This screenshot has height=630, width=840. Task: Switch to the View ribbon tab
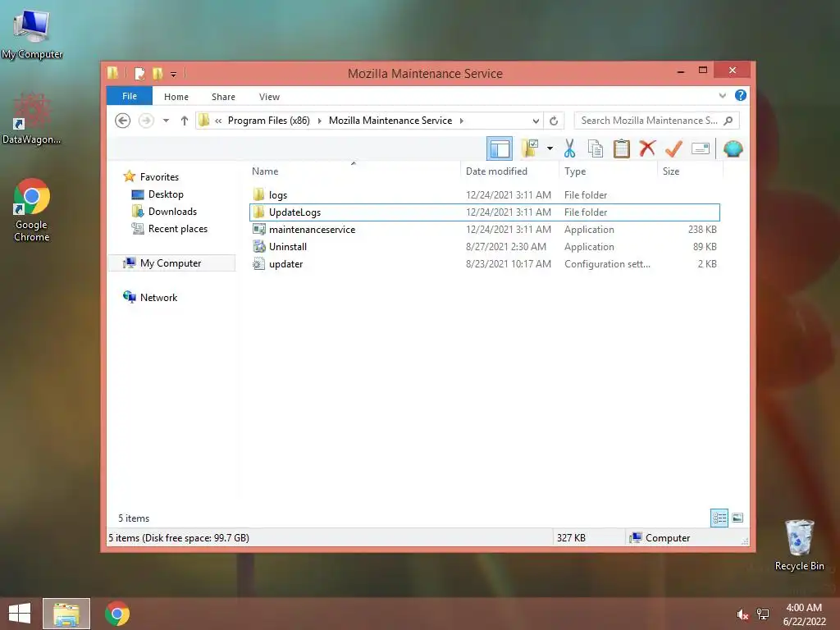coord(269,97)
